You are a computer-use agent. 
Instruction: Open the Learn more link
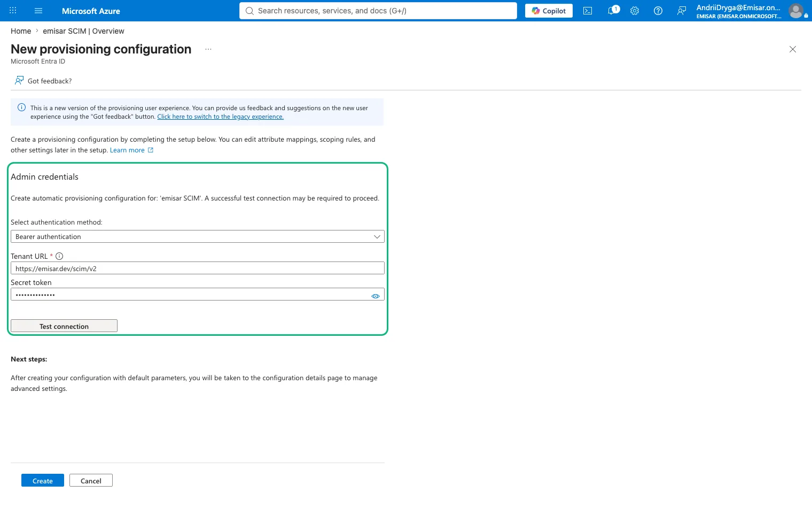(131, 150)
